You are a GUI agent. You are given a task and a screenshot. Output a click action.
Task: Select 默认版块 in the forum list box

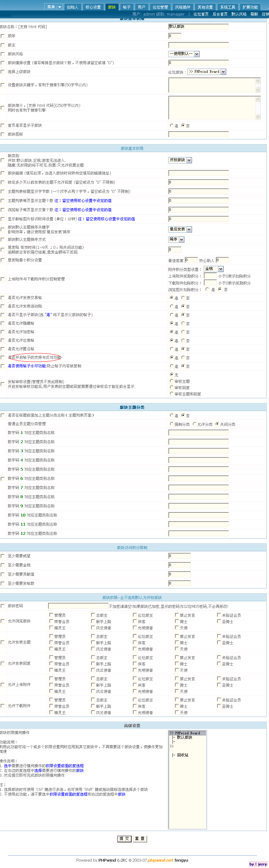(x=185, y=737)
